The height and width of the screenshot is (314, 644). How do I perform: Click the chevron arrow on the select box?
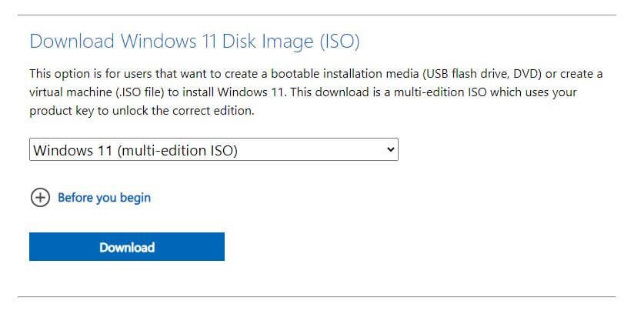point(390,149)
